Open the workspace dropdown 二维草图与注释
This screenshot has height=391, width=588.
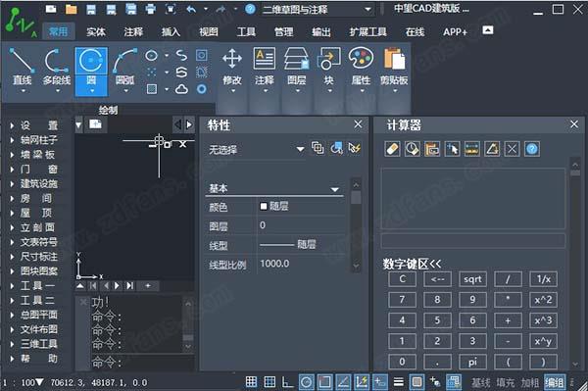click(x=318, y=9)
